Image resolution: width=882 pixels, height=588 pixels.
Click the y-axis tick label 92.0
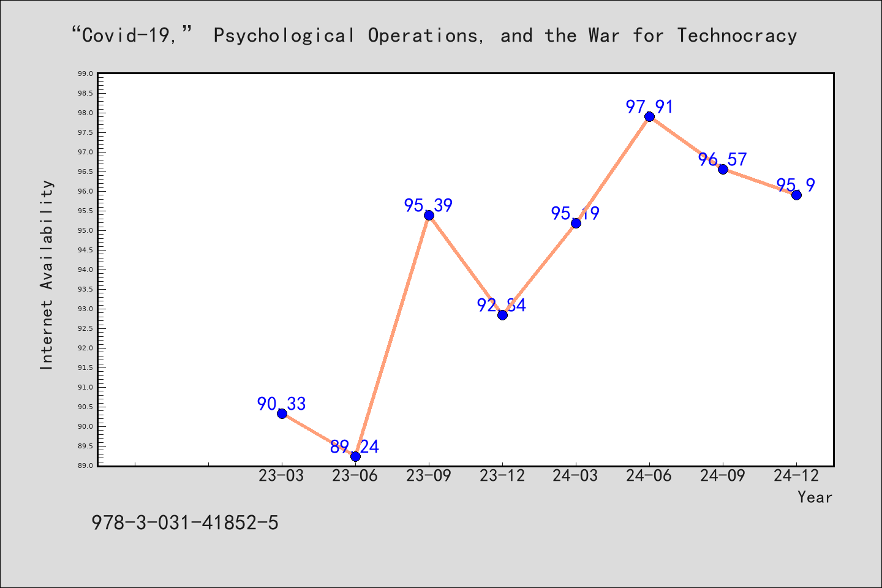coord(85,348)
